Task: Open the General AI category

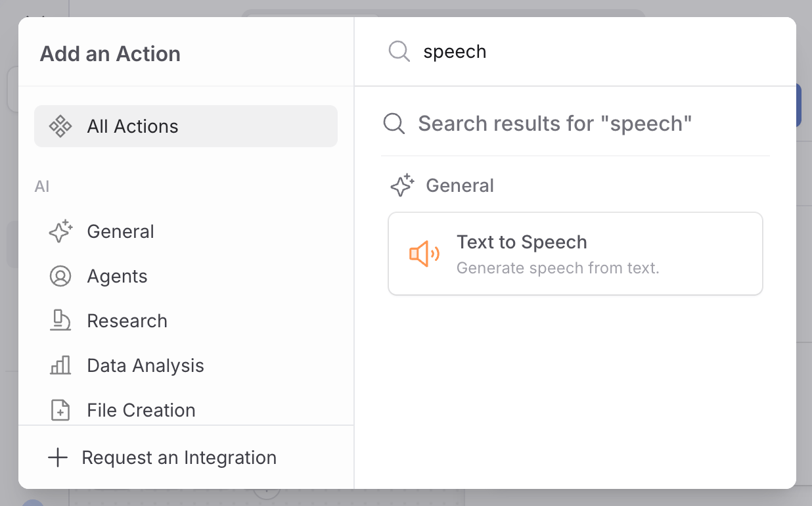Action: (x=186, y=231)
